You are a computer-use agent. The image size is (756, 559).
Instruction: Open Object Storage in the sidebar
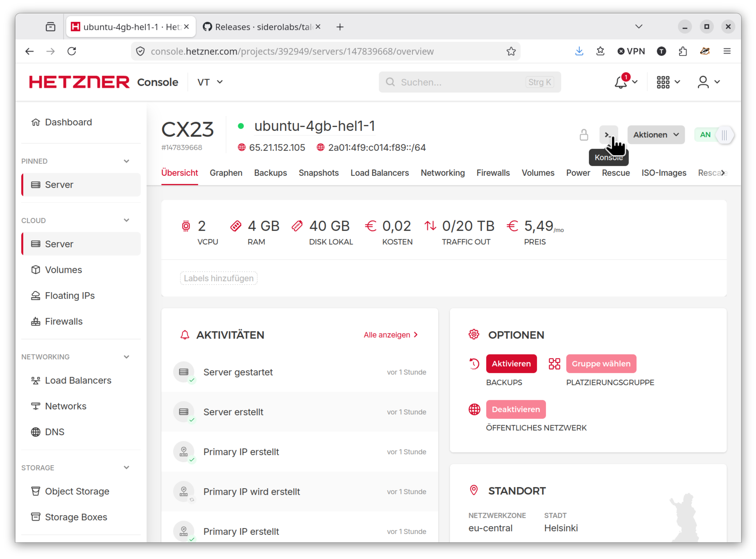coord(81,491)
